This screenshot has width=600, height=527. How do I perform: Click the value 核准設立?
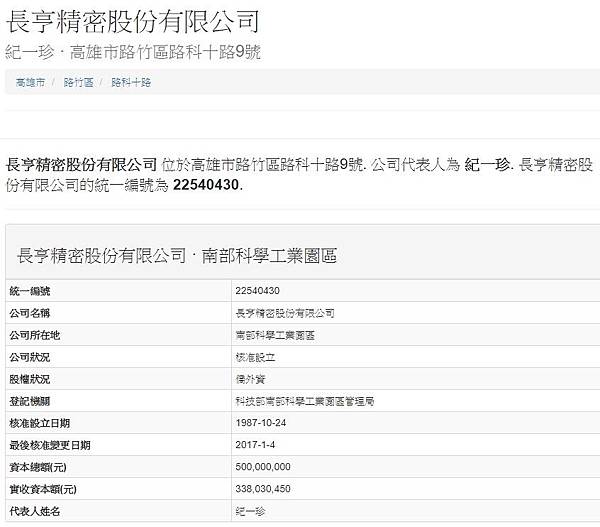coord(255,357)
